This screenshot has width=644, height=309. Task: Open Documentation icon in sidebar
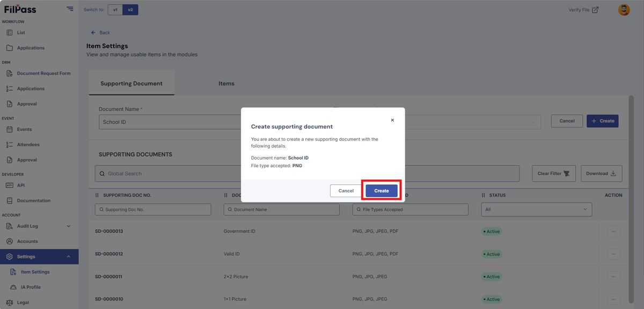coord(10,200)
